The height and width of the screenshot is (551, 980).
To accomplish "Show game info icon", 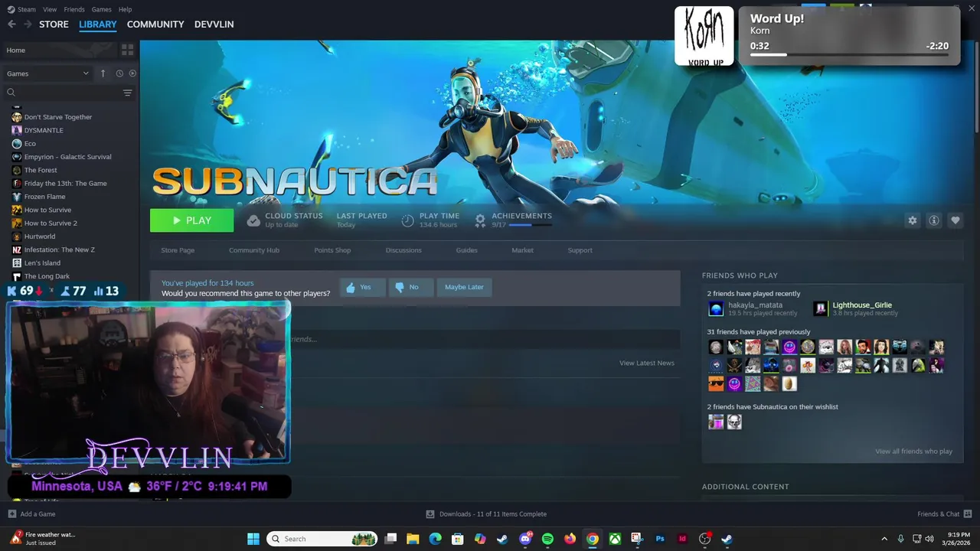I will coord(934,220).
